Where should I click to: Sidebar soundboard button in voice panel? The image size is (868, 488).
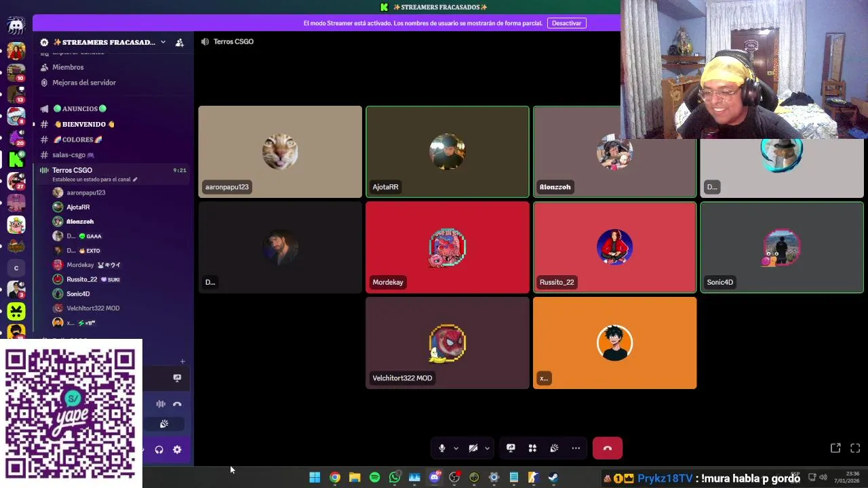pos(163,424)
